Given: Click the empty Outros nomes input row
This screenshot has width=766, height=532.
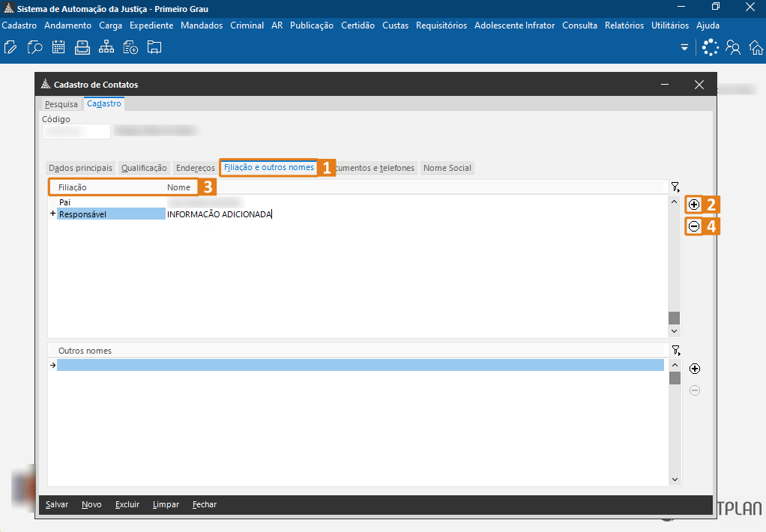Looking at the screenshot, I should coord(360,365).
